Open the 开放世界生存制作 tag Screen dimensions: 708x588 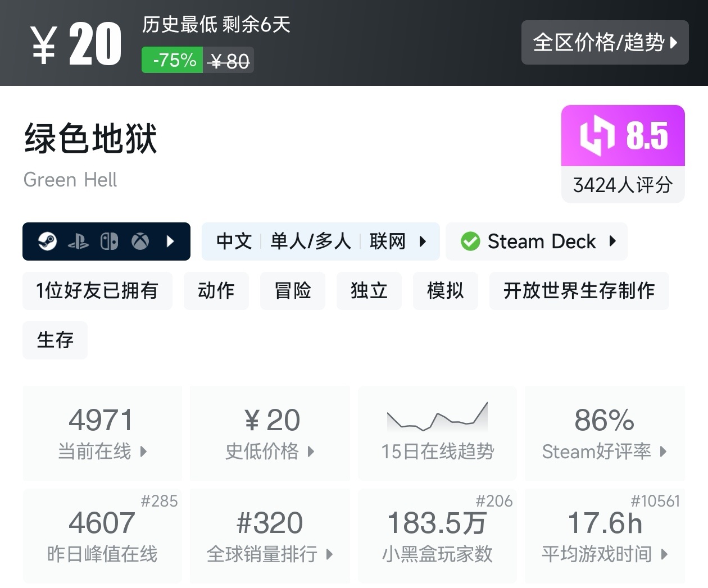(579, 290)
